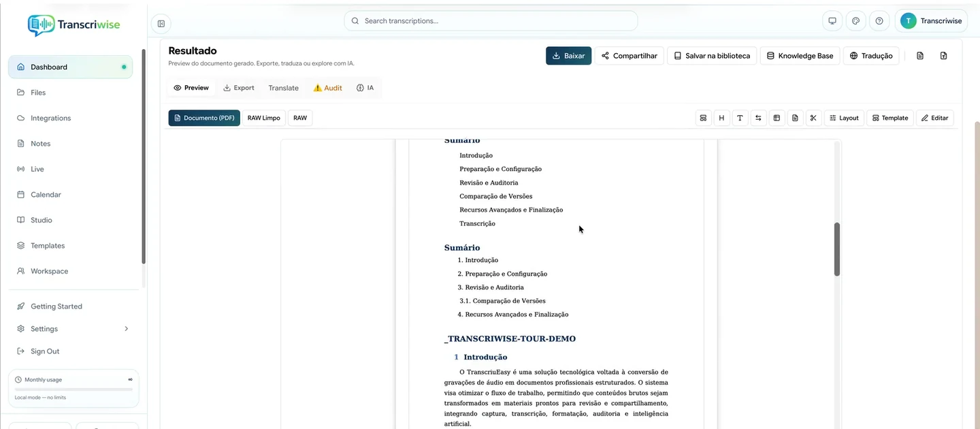Select the Documento (PDF) view
This screenshot has height=429, width=980.
pos(204,118)
